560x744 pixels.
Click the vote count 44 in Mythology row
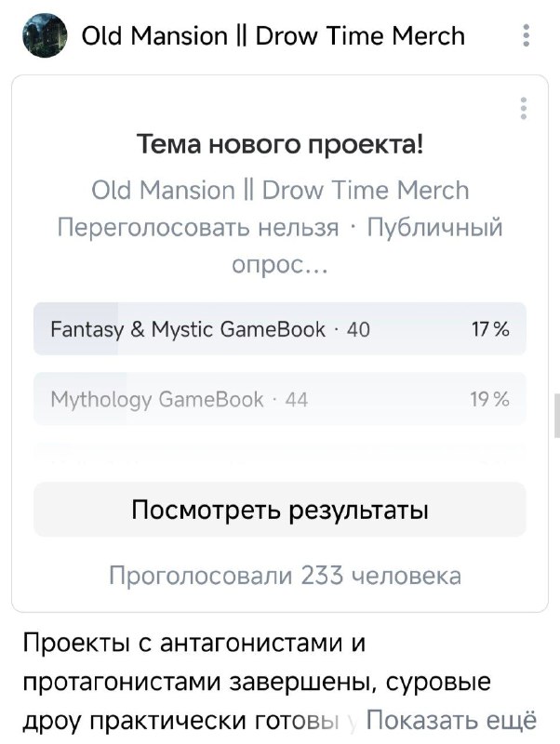pyautogui.click(x=297, y=400)
